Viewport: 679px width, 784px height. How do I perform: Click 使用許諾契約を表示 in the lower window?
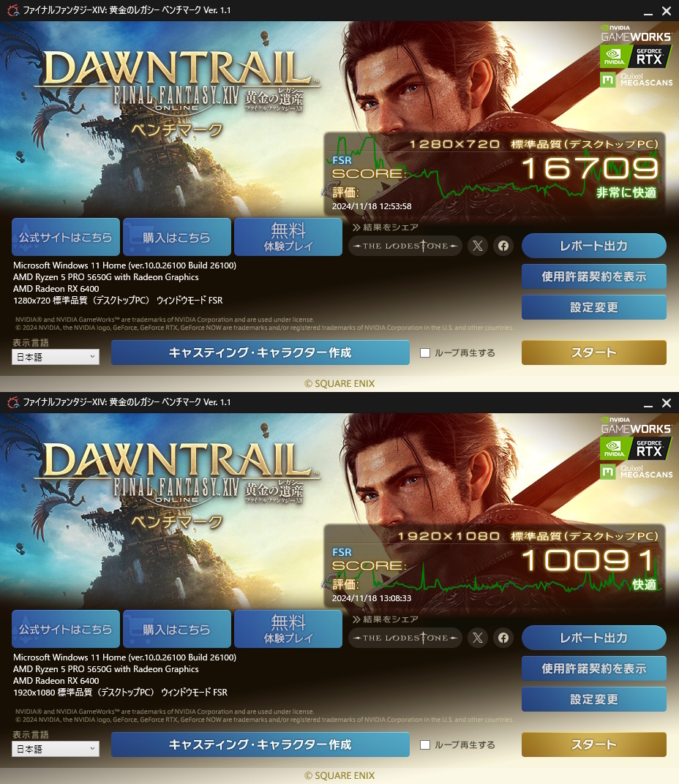coord(594,668)
